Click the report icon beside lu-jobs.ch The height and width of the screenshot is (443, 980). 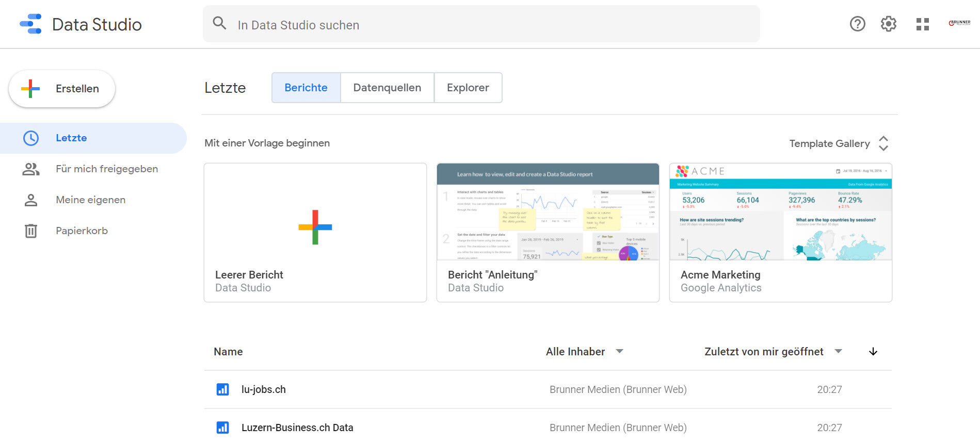tap(222, 389)
